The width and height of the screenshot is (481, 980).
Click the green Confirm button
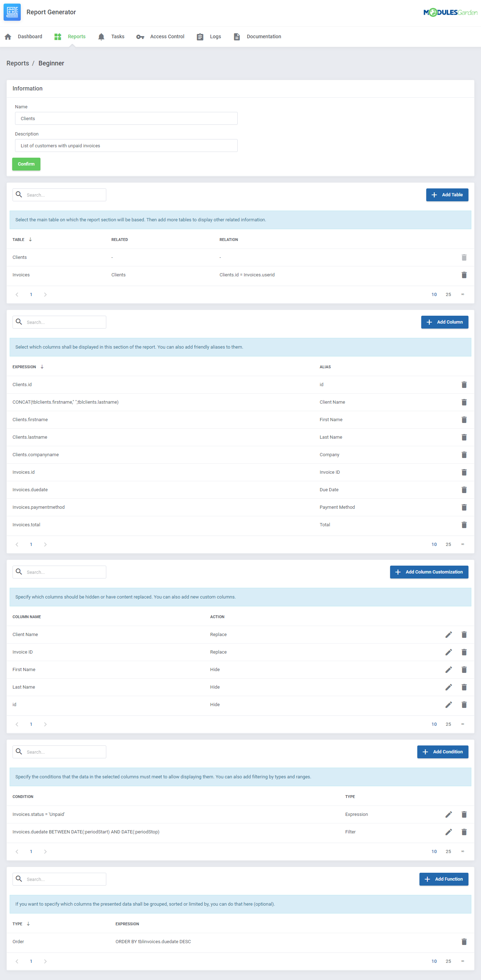point(26,164)
